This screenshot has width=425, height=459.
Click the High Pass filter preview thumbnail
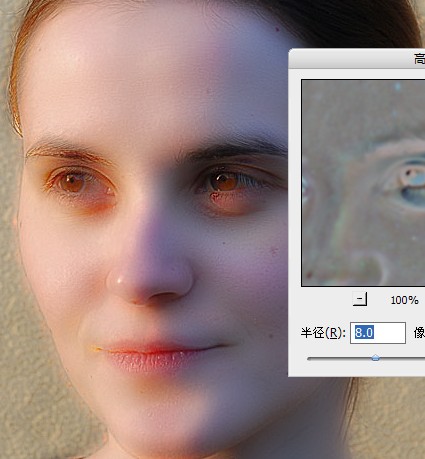click(x=363, y=183)
